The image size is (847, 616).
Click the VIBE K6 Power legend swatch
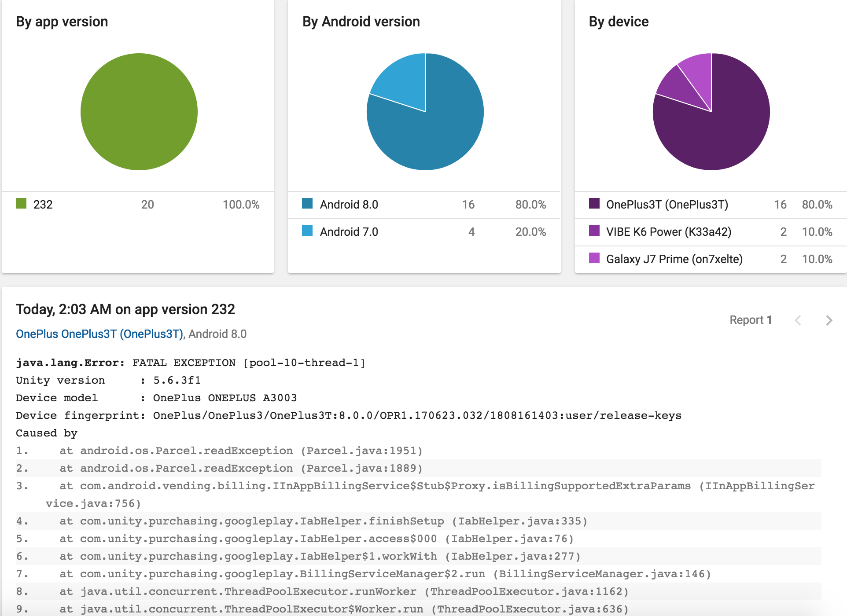[x=594, y=231]
